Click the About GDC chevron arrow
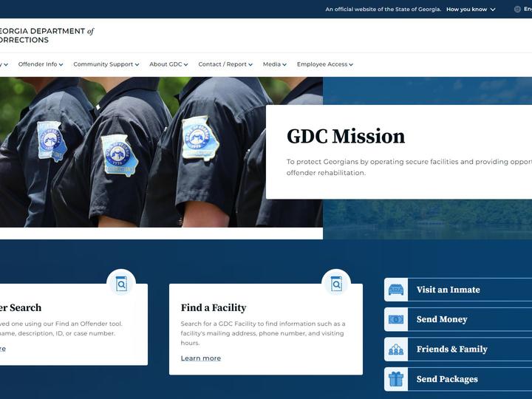This screenshot has height=399, width=532. click(185, 64)
